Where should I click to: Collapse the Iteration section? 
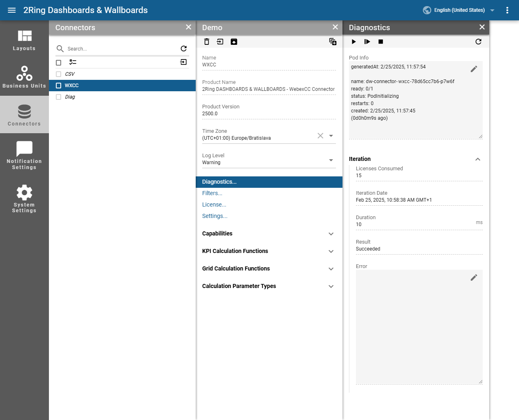pyautogui.click(x=478, y=159)
